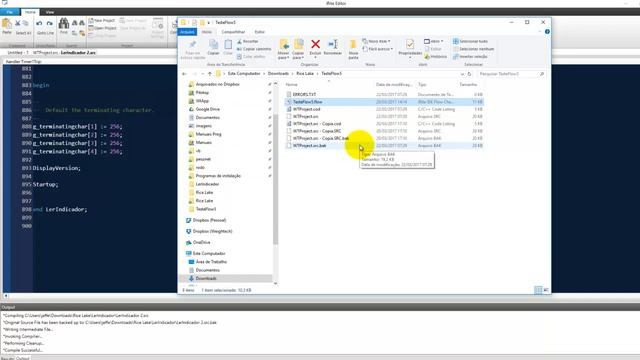
Task: Select the LerIndicador 2.src document tab
Action: tap(78, 53)
